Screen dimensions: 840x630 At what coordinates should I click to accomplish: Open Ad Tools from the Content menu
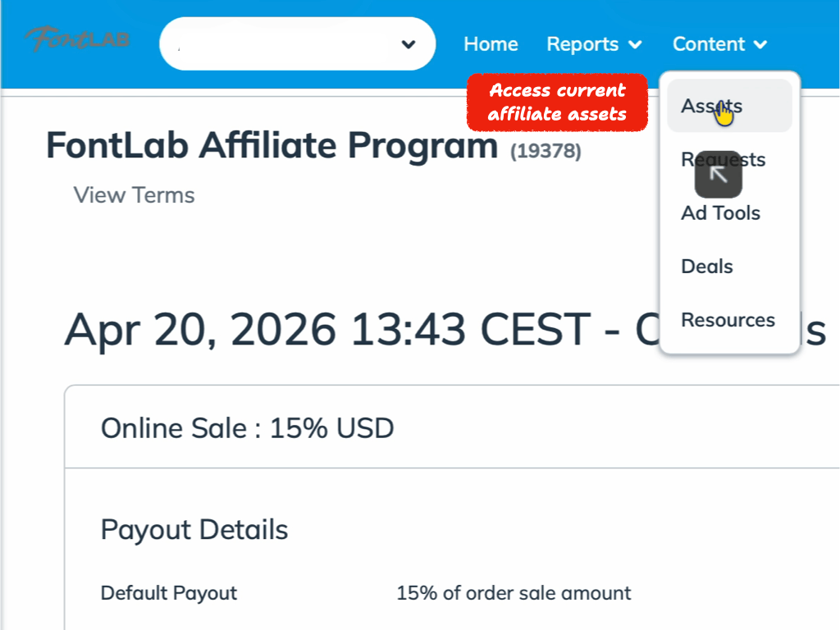point(720,212)
